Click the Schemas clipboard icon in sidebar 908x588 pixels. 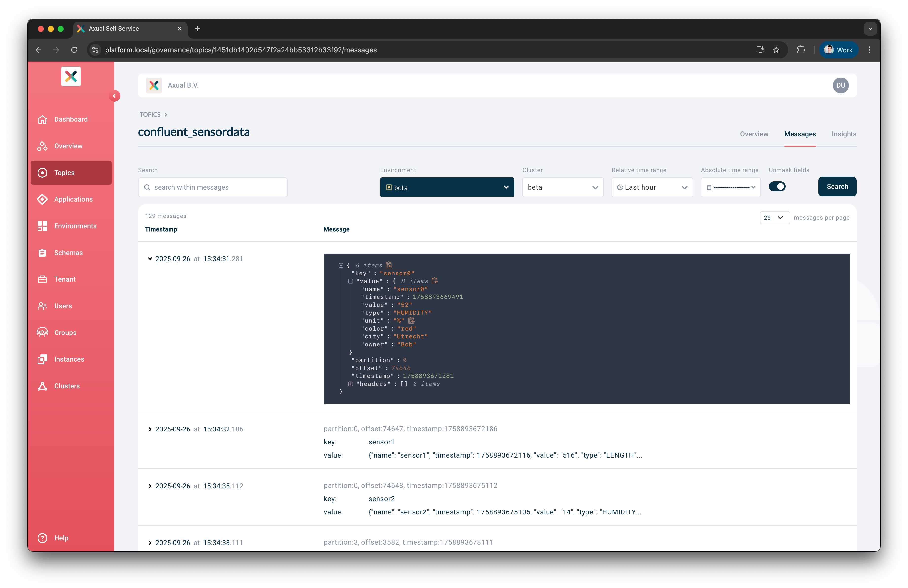(x=42, y=253)
